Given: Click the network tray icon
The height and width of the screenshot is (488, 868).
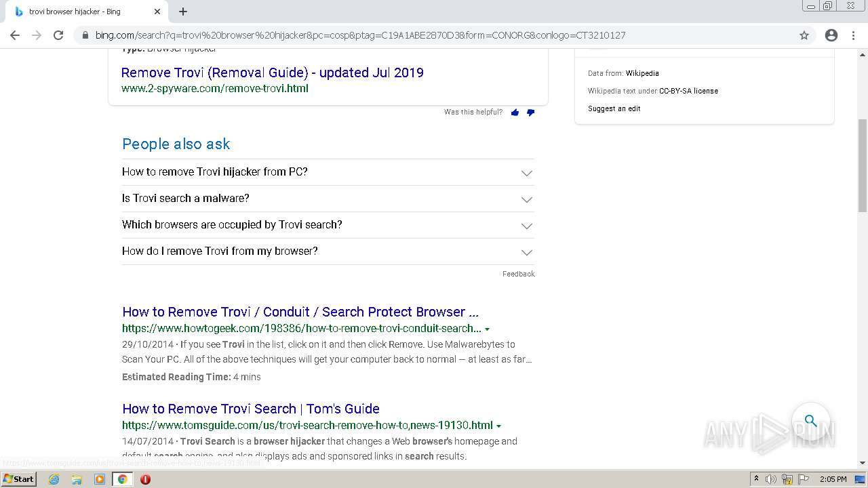Looking at the screenshot, I should (787, 479).
